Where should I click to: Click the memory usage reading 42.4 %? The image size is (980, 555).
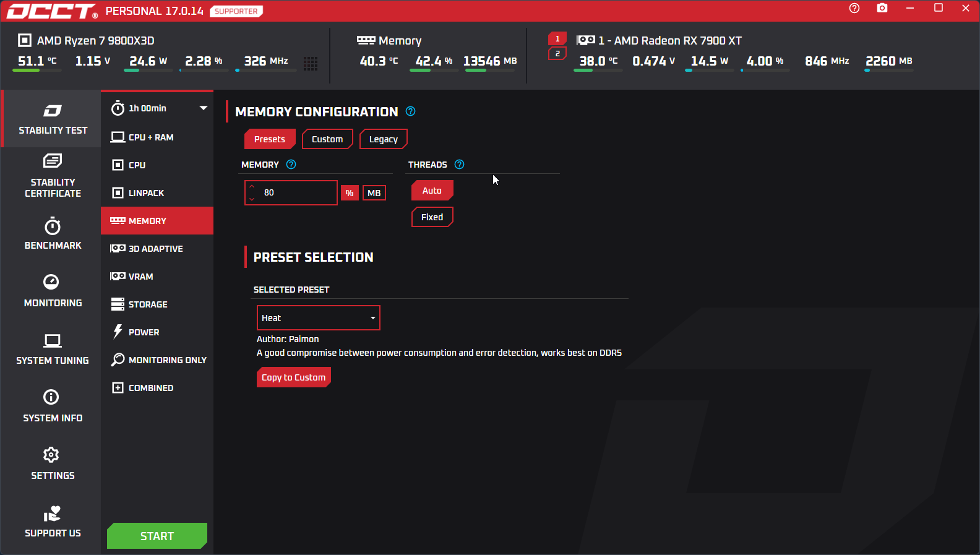click(434, 61)
